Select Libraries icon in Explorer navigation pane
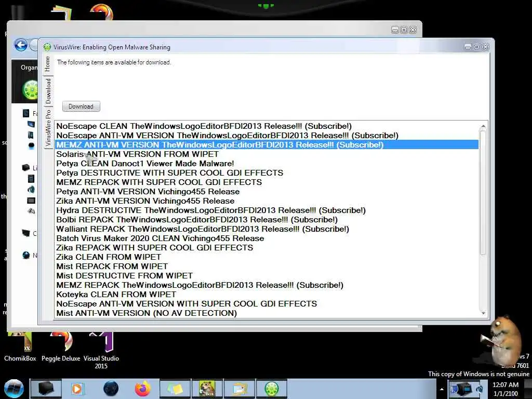 click(x=26, y=168)
